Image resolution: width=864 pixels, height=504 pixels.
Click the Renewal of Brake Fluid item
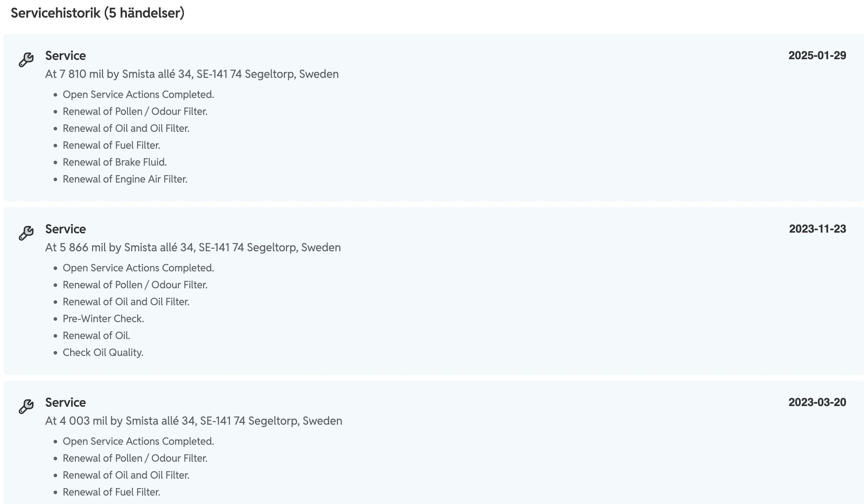pyautogui.click(x=115, y=162)
